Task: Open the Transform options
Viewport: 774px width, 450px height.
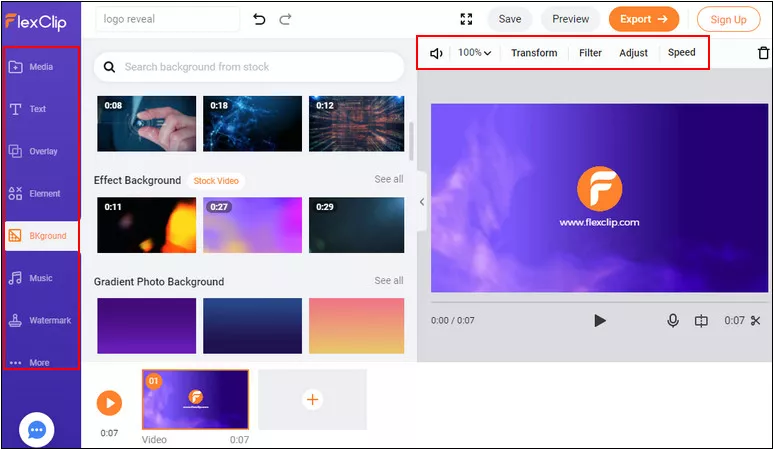Action: [534, 53]
